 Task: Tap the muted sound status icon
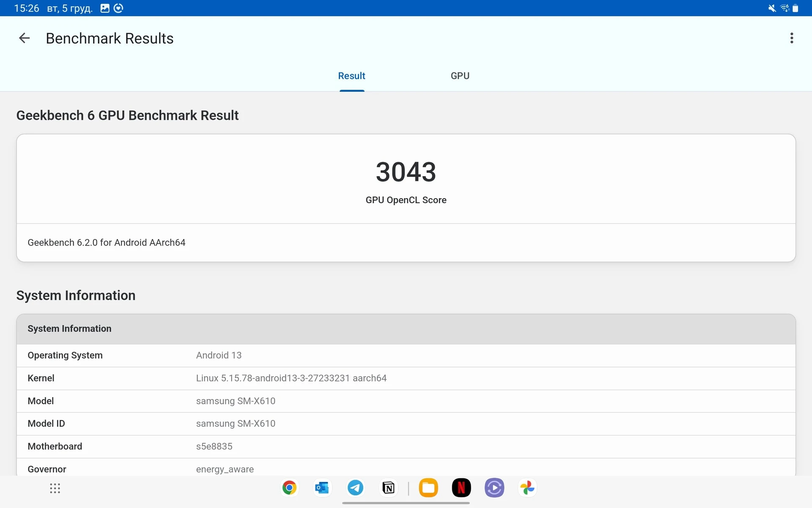click(x=772, y=8)
